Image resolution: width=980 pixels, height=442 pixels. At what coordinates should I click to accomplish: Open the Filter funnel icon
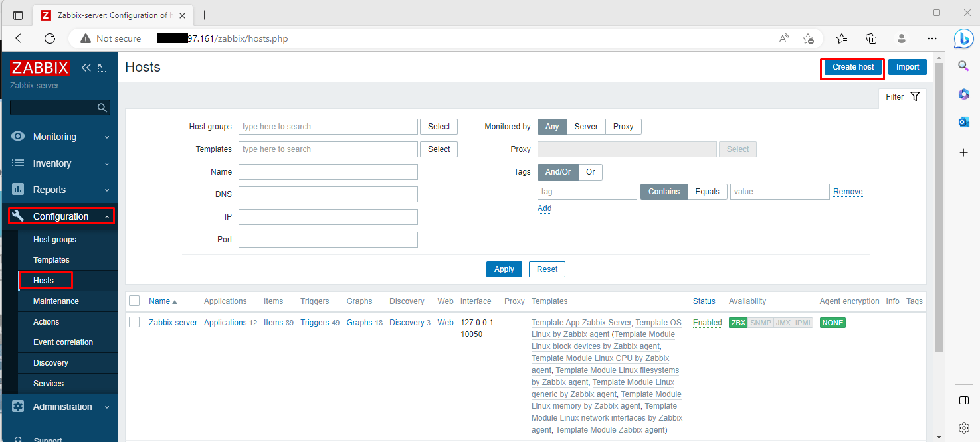[x=915, y=96]
